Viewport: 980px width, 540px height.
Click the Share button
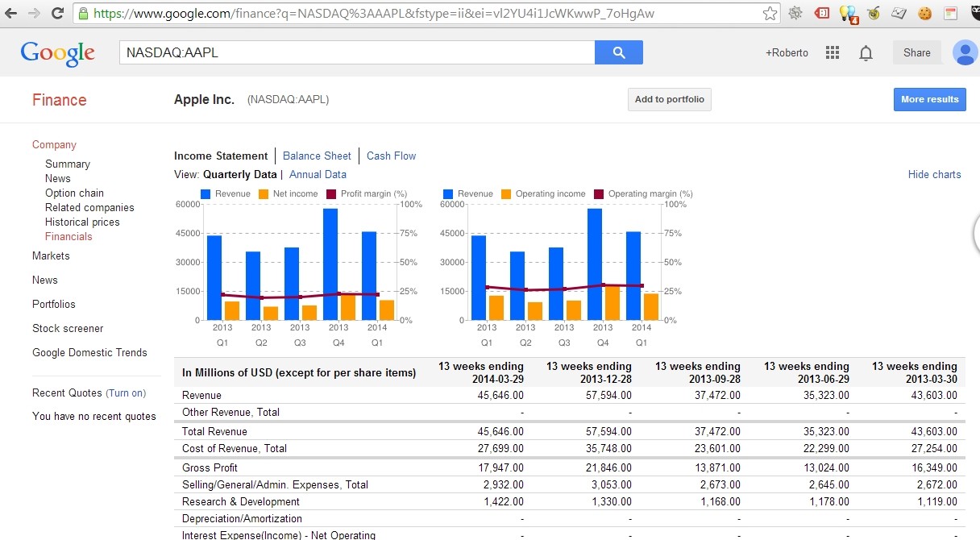tap(916, 52)
